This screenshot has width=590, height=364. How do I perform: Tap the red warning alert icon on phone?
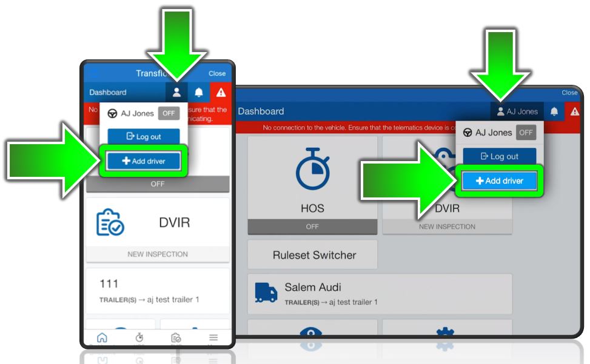click(221, 93)
